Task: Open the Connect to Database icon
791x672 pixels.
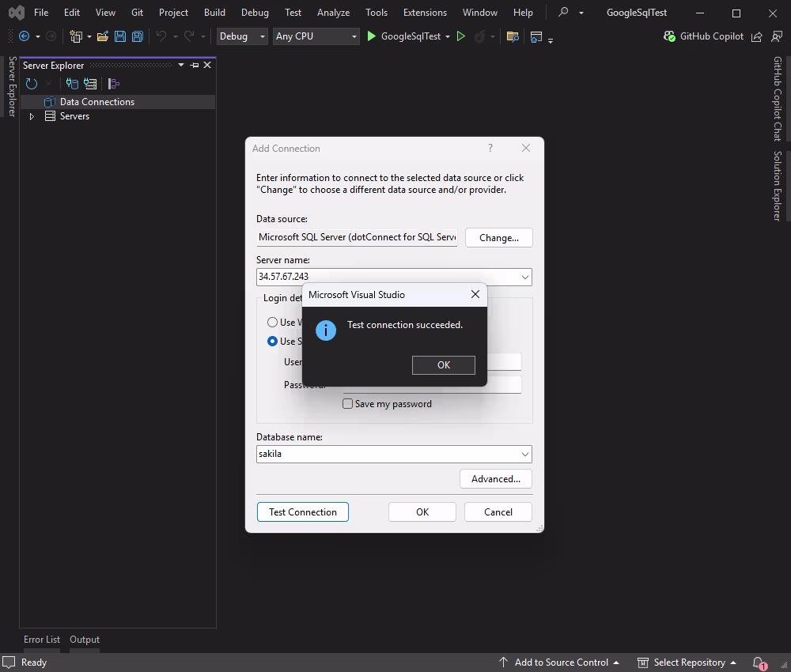Action: pyautogui.click(x=72, y=83)
